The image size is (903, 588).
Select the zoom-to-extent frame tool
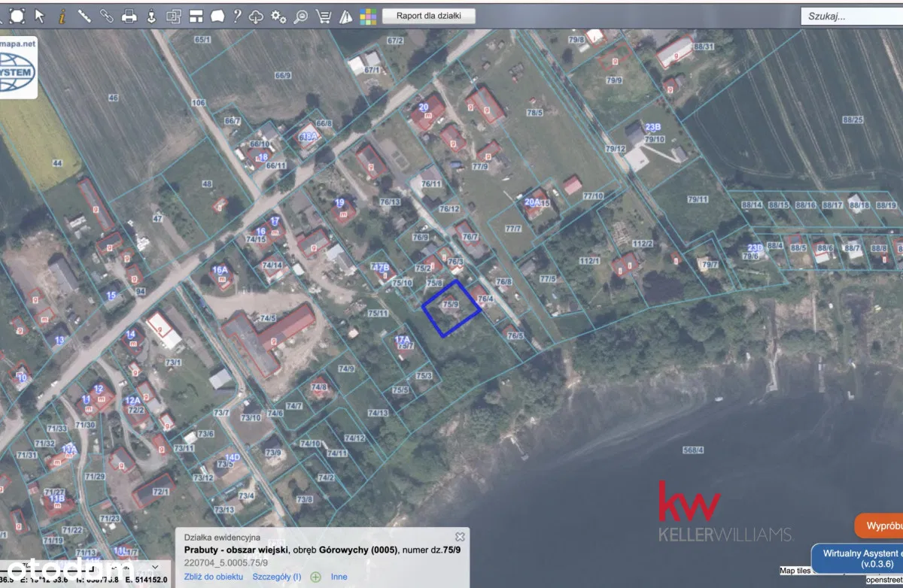pyautogui.click(x=17, y=15)
